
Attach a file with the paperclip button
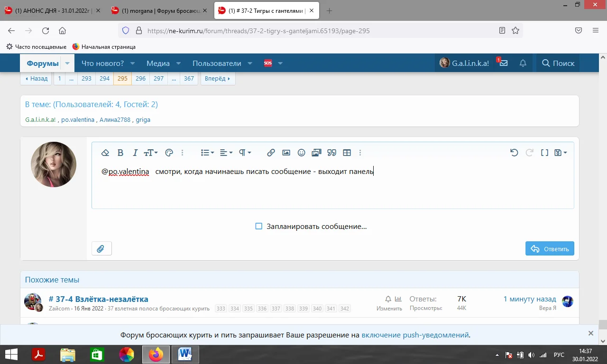pyautogui.click(x=101, y=248)
